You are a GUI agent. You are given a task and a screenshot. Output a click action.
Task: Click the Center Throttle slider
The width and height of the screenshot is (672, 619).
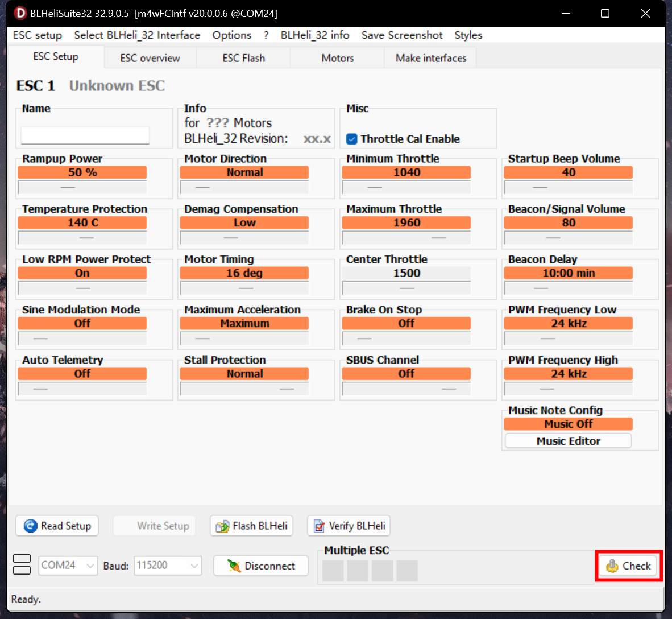(x=406, y=288)
